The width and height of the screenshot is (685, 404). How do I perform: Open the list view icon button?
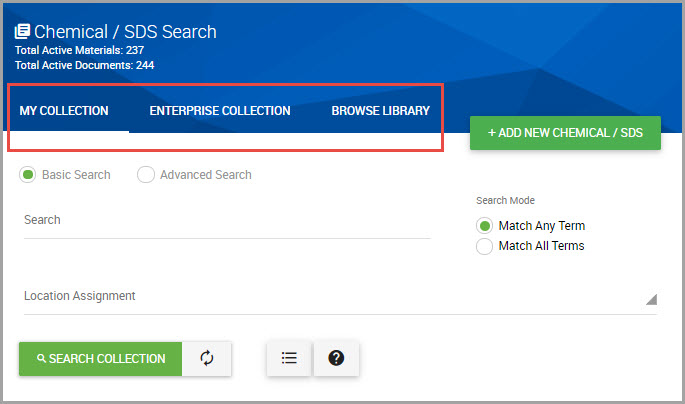pos(289,359)
